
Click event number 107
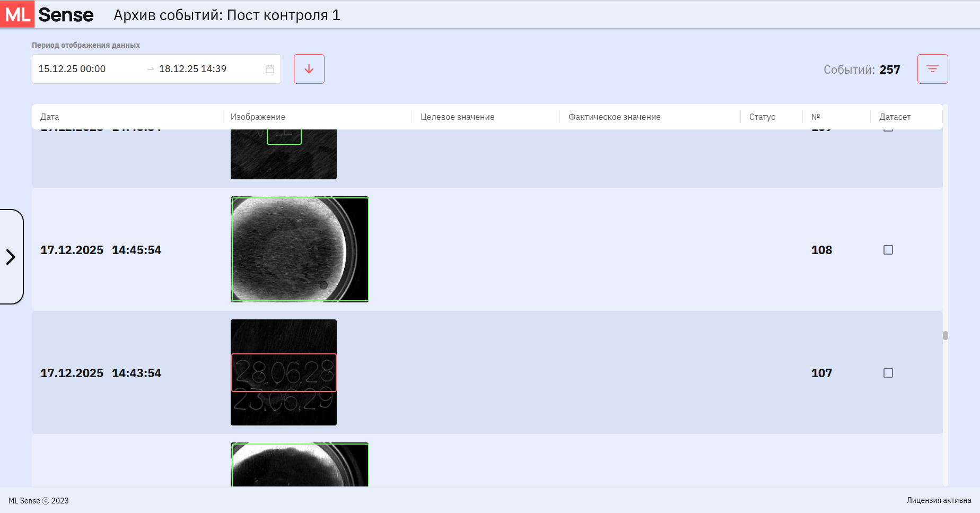821,373
